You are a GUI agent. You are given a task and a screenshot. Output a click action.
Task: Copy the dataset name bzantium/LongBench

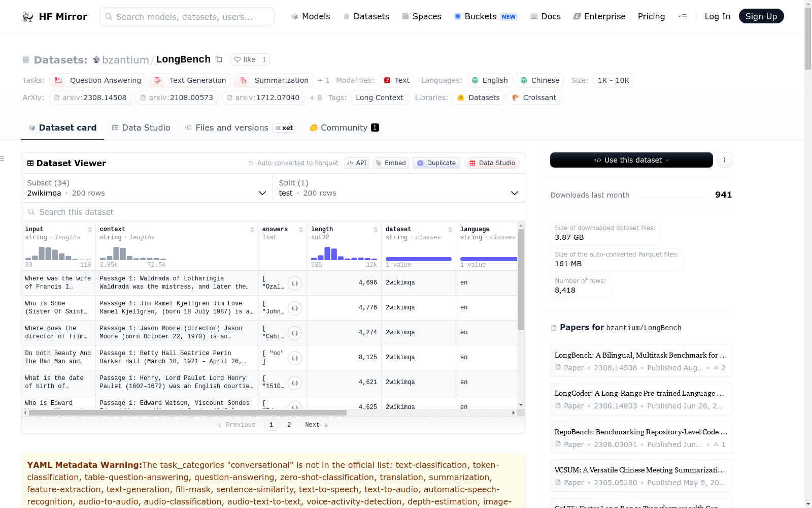(219, 59)
